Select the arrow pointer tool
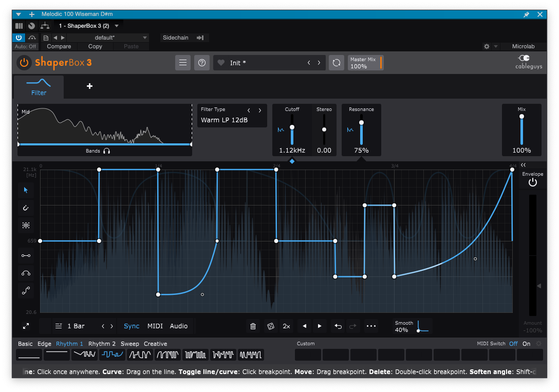 (x=26, y=190)
